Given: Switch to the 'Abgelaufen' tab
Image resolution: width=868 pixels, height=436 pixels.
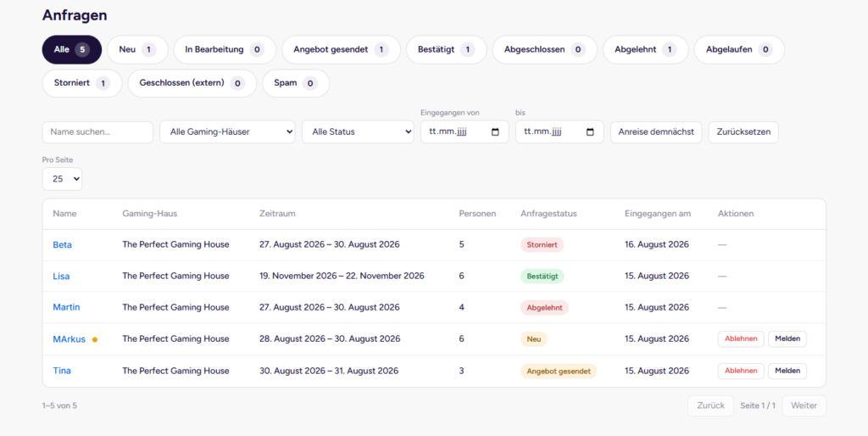Looking at the screenshot, I should click(x=739, y=50).
